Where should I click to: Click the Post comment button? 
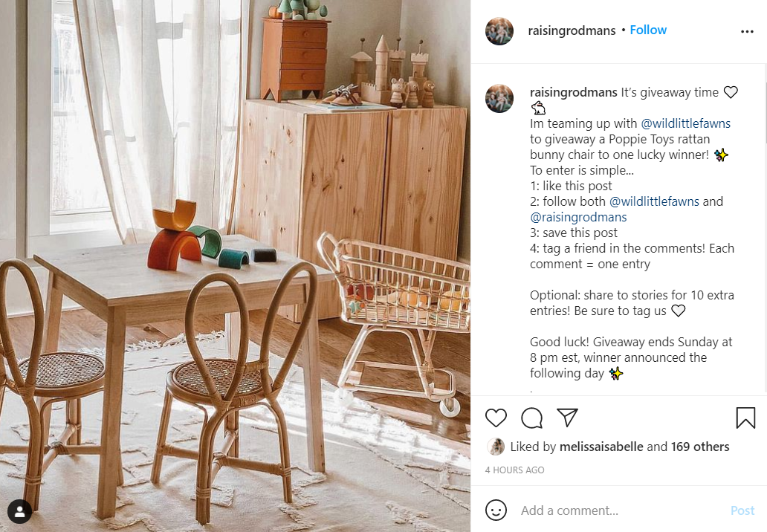[x=742, y=510]
